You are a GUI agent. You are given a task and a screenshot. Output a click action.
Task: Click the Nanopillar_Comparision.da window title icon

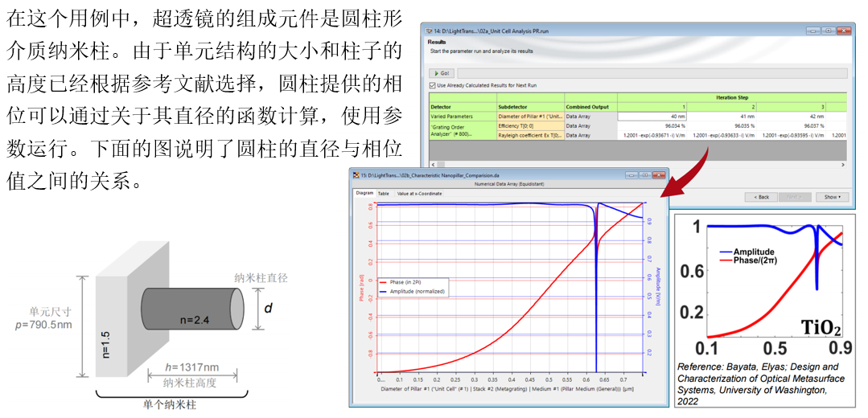(x=356, y=174)
